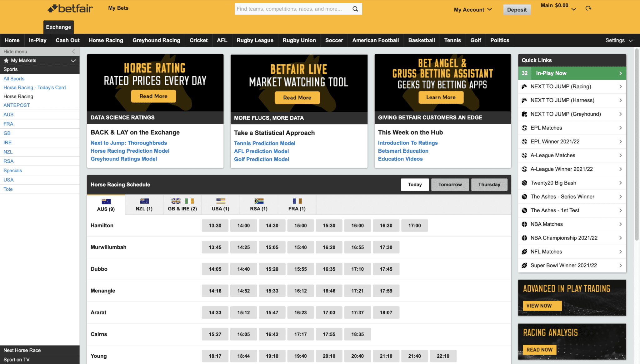The width and height of the screenshot is (640, 364).
Task: Open the Tennis Prediction Model link
Action: coord(265,143)
